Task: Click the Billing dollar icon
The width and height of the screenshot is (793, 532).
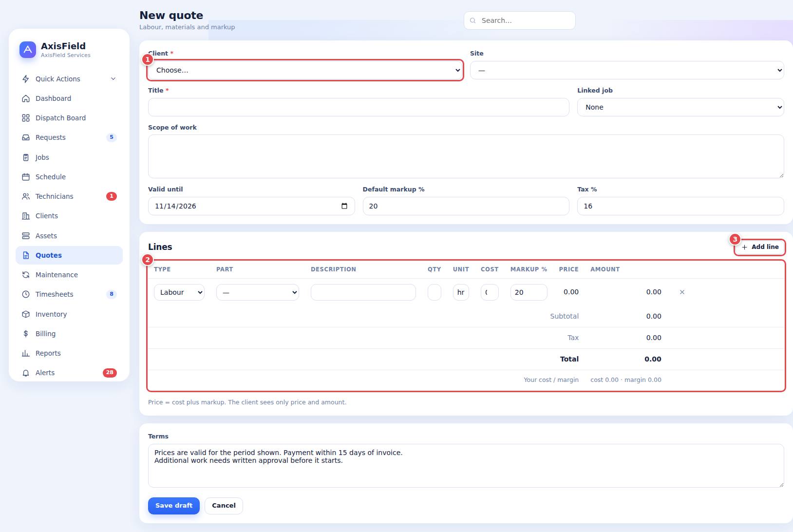Action: 26,334
